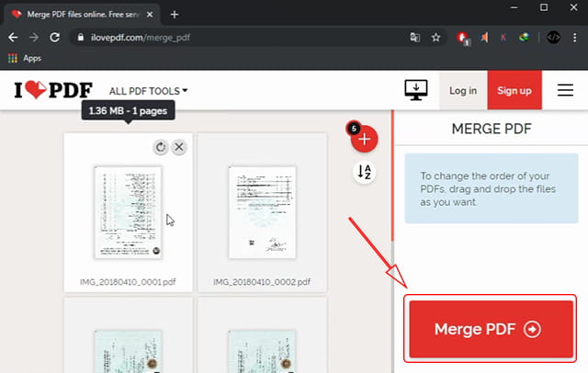Click the MERGE PDF panel heading
Viewport: 588px width, 373px height.
tap(492, 129)
